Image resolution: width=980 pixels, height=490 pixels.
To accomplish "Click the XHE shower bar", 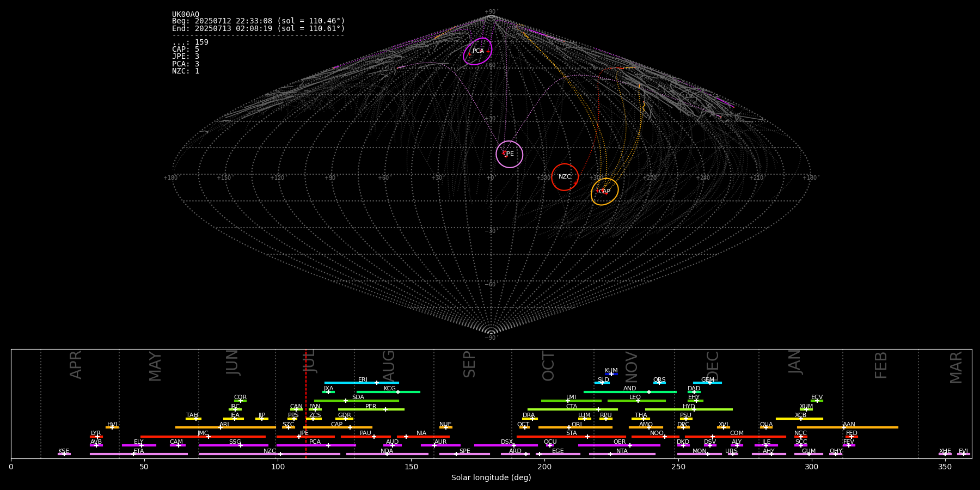I will point(945,454).
